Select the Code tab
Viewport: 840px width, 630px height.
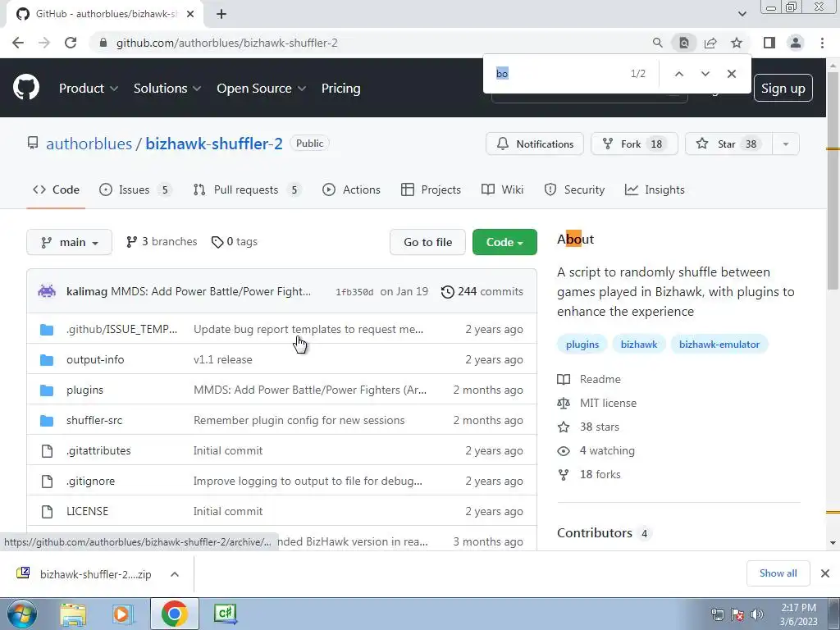click(56, 189)
